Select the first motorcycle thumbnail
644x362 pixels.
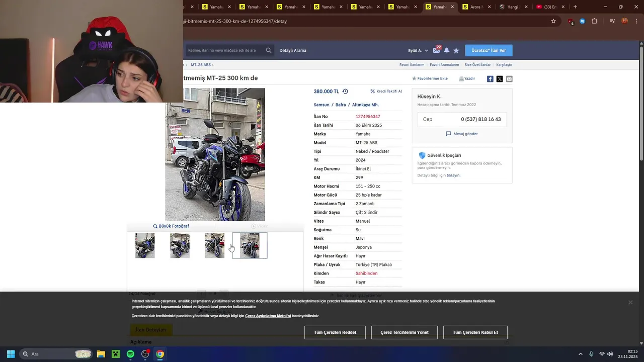click(145, 245)
